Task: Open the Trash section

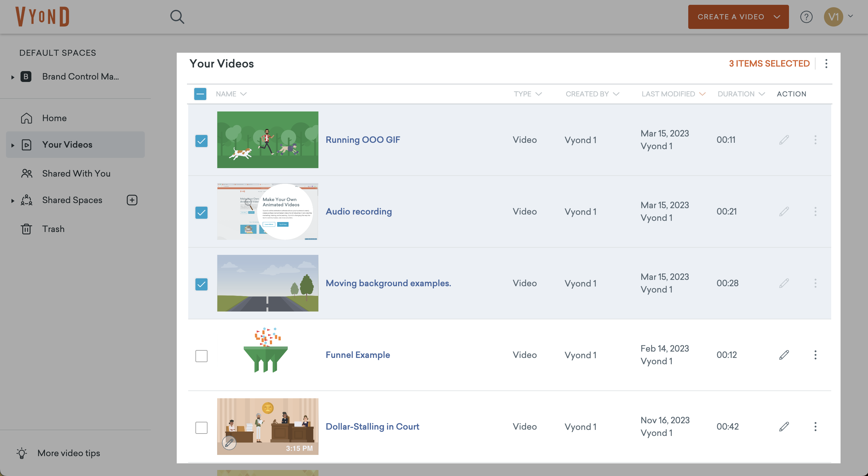Action: [x=53, y=229]
